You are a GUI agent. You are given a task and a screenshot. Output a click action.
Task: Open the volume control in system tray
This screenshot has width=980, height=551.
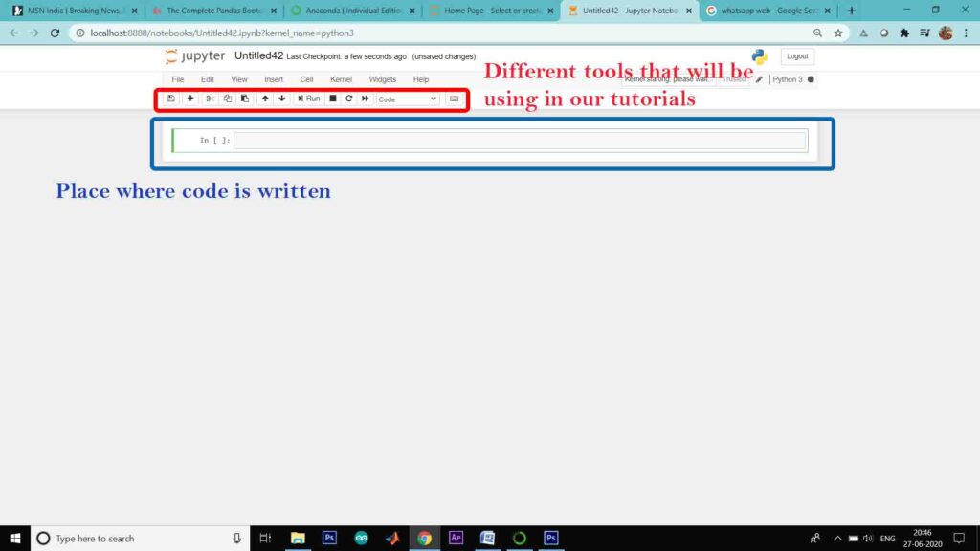coord(868,538)
